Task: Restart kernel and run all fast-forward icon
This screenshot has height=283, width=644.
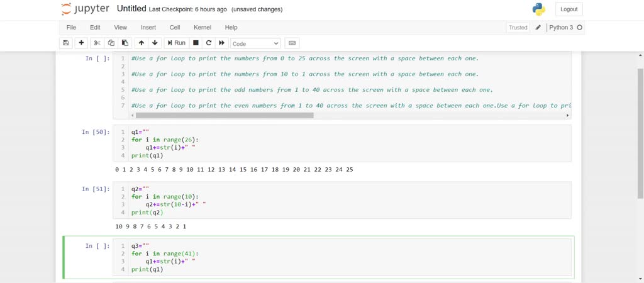Action: point(222,43)
